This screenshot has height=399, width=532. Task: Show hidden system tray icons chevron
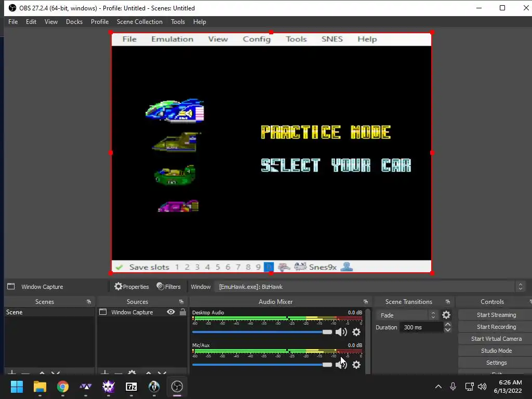(438, 387)
